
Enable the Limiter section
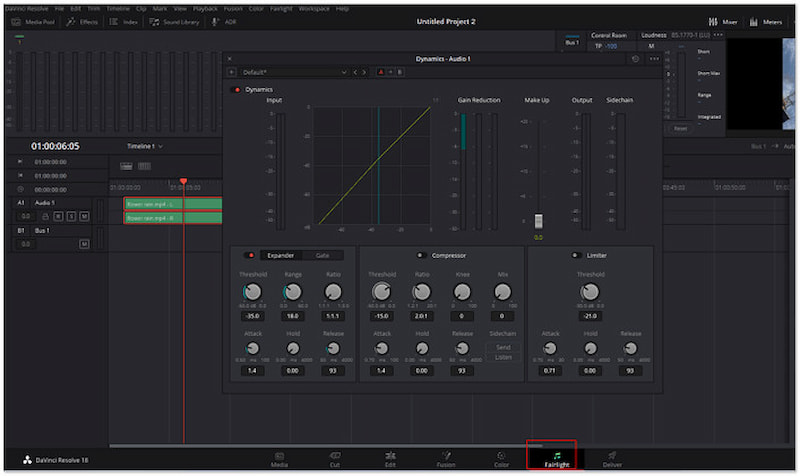coord(575,255)
